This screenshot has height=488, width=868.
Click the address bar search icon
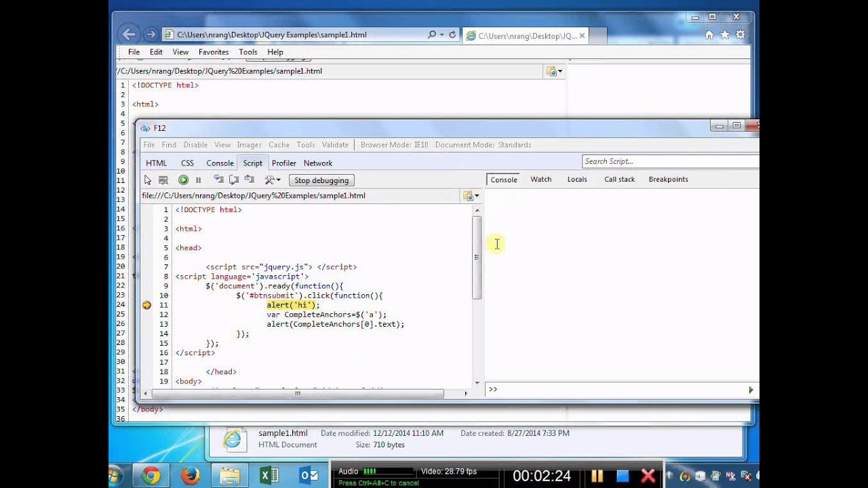[432, 35]
